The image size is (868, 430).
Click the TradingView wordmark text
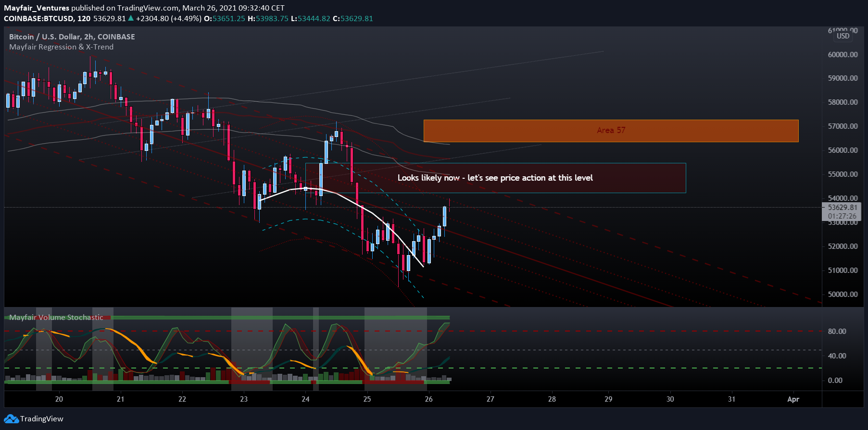[x=42, y=419]
